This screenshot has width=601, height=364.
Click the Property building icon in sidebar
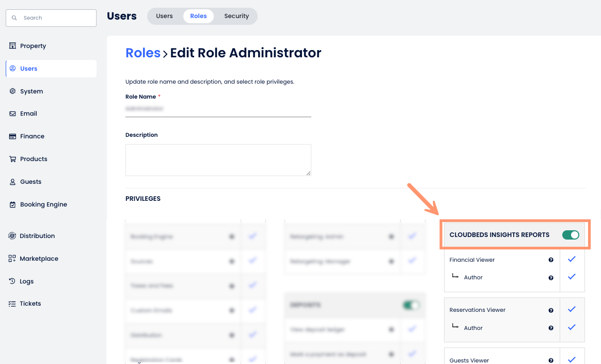(13, 46)
